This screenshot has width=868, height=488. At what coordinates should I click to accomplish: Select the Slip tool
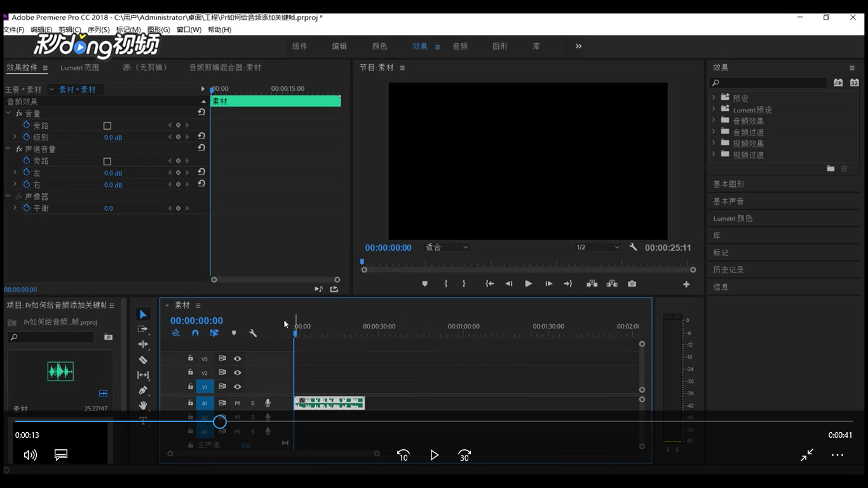pos(143,375)
